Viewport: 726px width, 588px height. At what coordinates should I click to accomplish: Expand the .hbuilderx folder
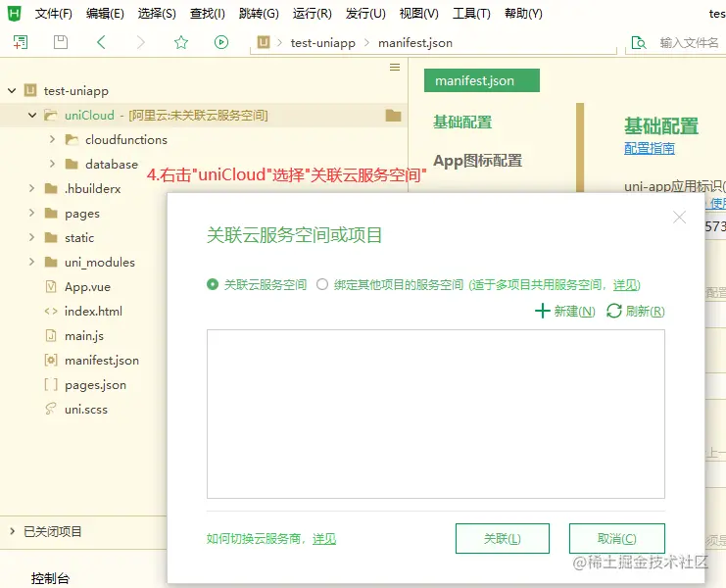click(x=32, y=188)
